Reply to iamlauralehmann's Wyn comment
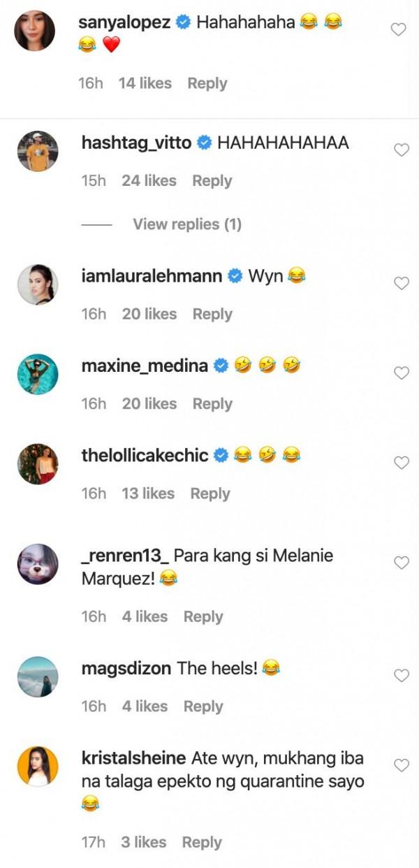 pos(212,314)
